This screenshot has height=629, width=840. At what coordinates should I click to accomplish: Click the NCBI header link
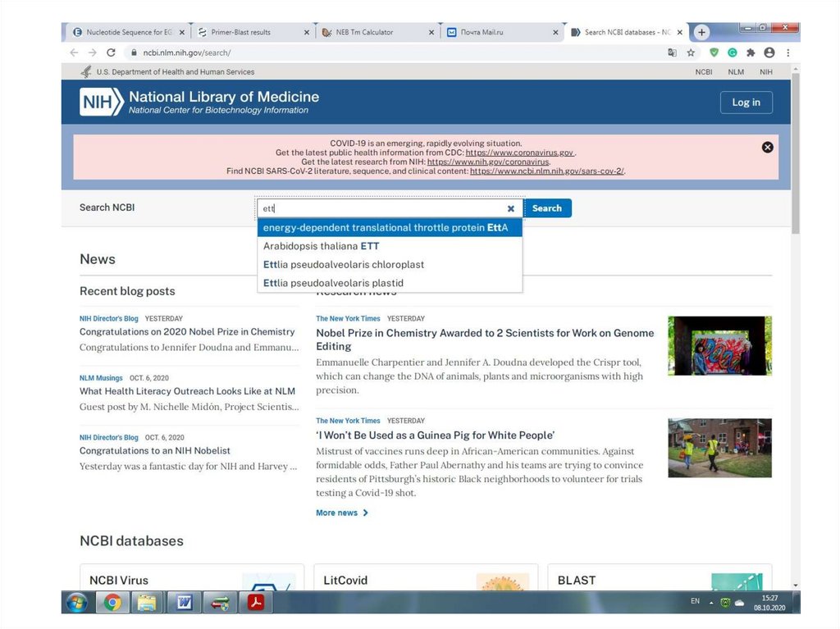(x=703, y=72)
